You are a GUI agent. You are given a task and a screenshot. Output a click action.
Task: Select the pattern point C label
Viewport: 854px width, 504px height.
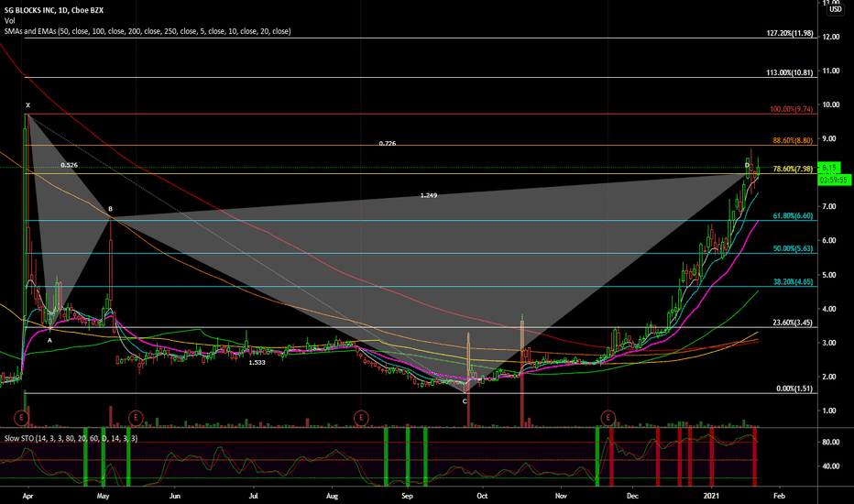pos(465,401)
